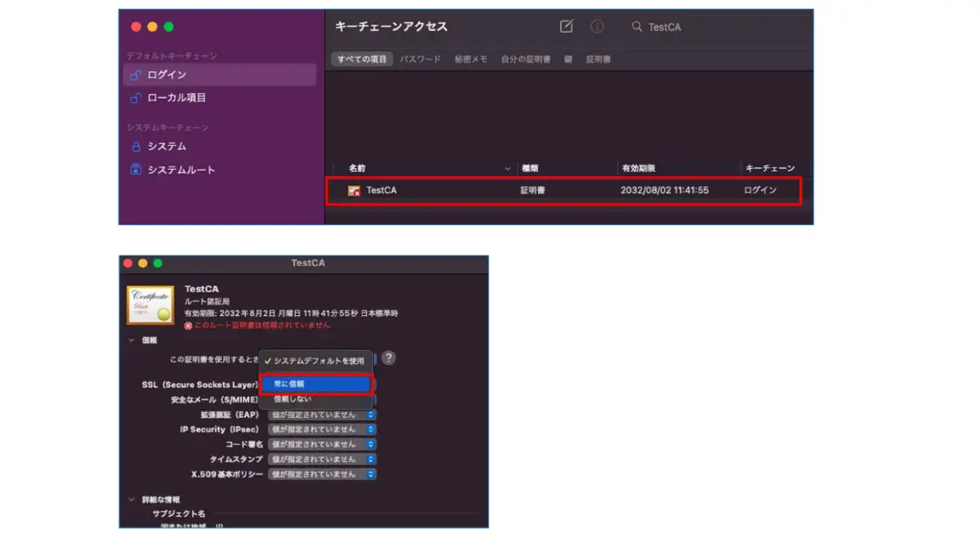Click the expiry date 2032/08/02 11:41:55
980x542 pixels.
click(x=665, y=190)
